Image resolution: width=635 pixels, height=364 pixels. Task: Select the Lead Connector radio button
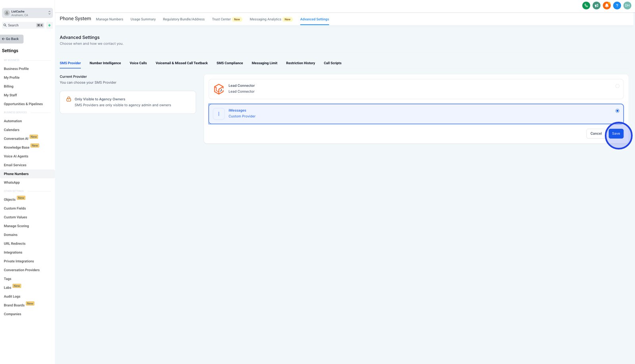tap(617, 86)
